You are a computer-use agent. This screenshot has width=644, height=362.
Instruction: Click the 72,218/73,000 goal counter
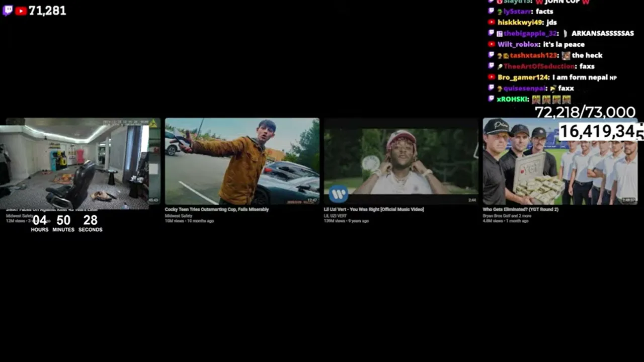tap(585, 112)
